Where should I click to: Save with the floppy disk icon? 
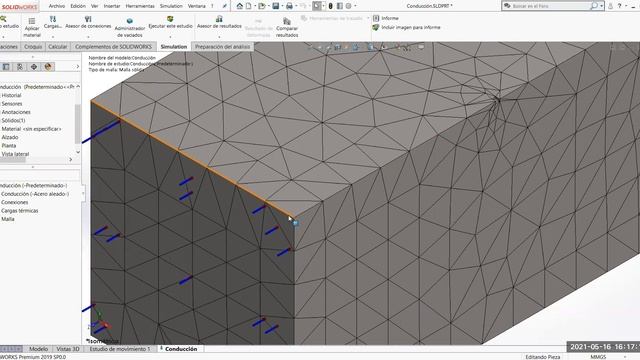click(x=276, y=6)
